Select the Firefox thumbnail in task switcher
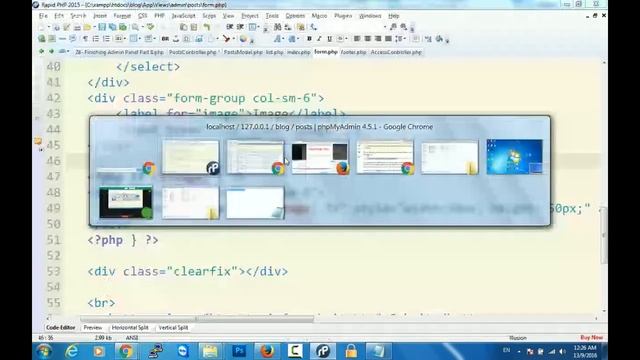 pos(320,157)
